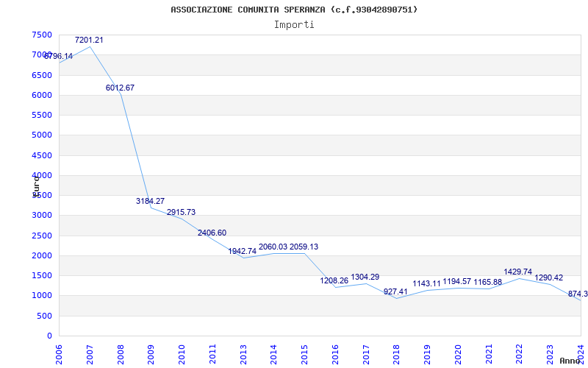The width and height of the screenshot is (588, 368).
Task: Click the 2017 x-axis year label
Action: pyautogui.click(x=366, y=355)
